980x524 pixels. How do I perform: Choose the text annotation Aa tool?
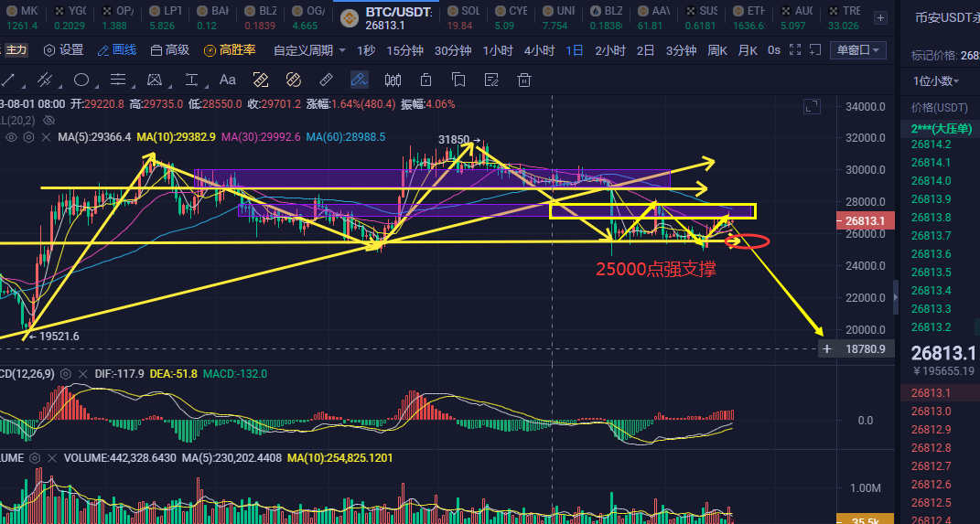(x=228, y=80)
